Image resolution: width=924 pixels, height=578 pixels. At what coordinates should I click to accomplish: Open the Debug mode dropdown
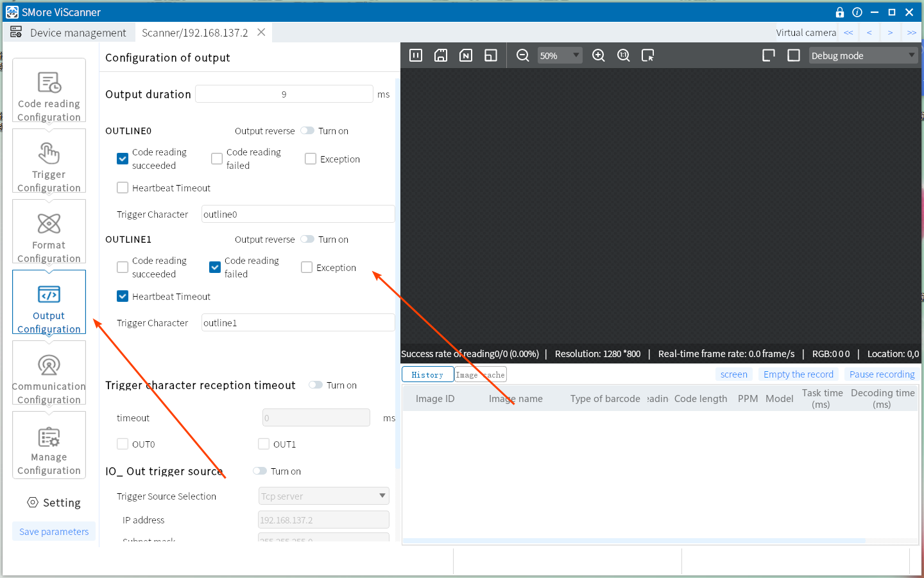[x=863, y=55]
